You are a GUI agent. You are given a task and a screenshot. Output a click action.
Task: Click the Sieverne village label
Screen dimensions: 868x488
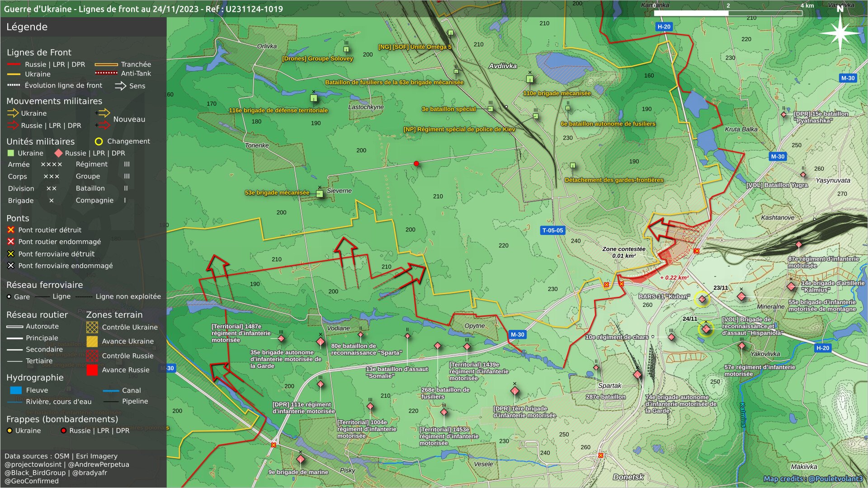coord(339,191)
